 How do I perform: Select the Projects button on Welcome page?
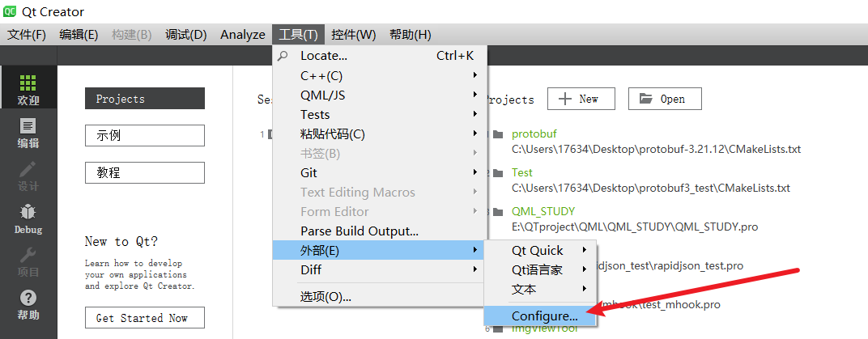point(145,99)
